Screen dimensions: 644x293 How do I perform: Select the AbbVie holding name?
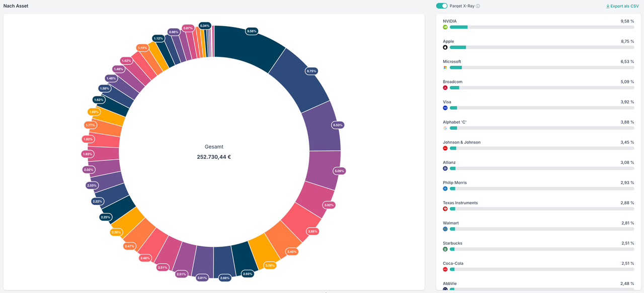pos(451,283)
